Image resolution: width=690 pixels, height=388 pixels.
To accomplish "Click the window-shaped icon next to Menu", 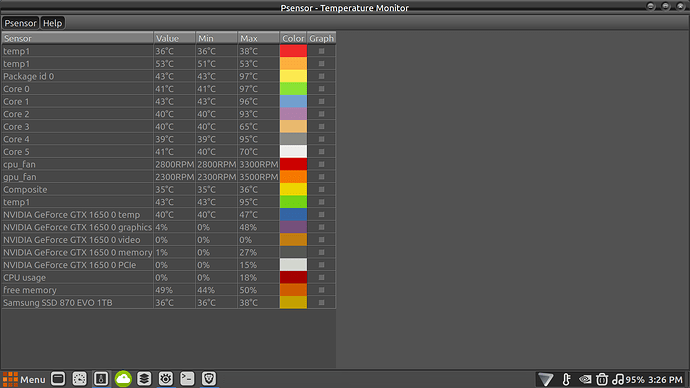I will pyautogui.click(x=58, y=379).
